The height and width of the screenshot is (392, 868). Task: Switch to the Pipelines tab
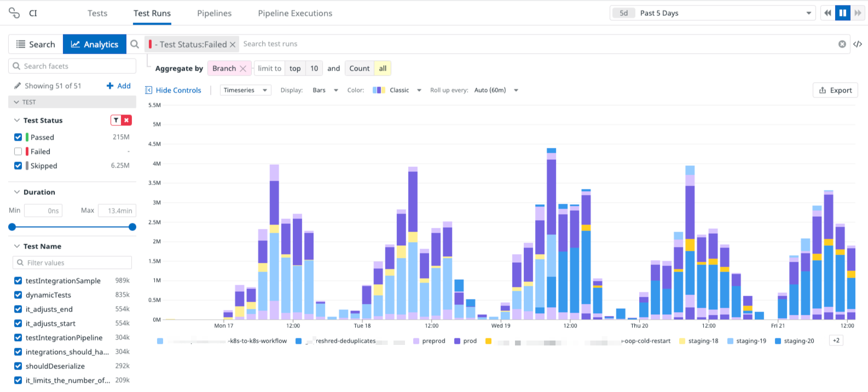214,13
